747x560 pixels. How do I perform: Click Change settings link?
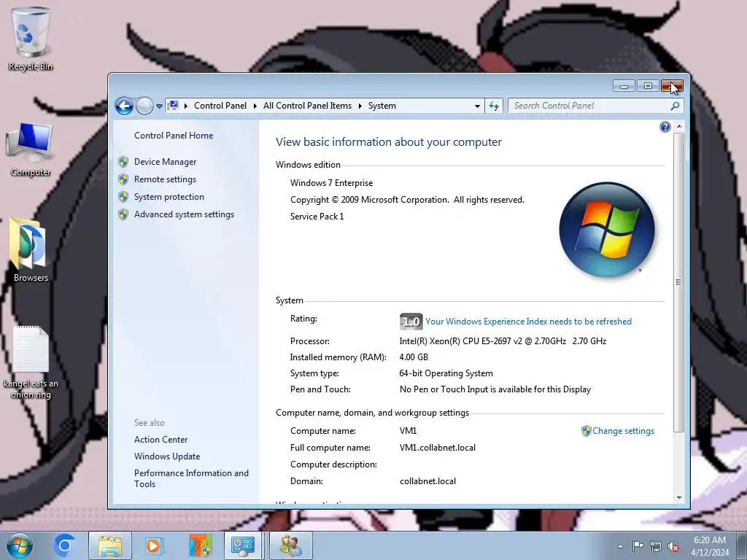pos(623,431)
